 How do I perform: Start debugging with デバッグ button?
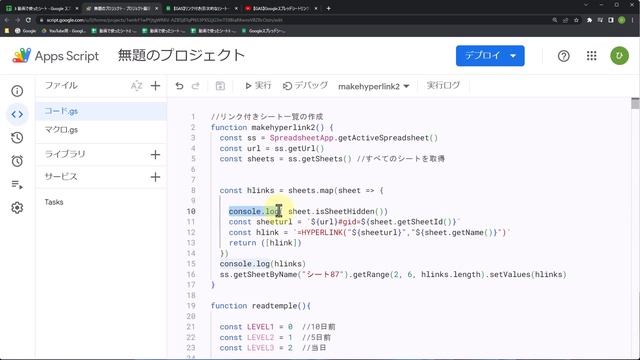tap(305, 86)
